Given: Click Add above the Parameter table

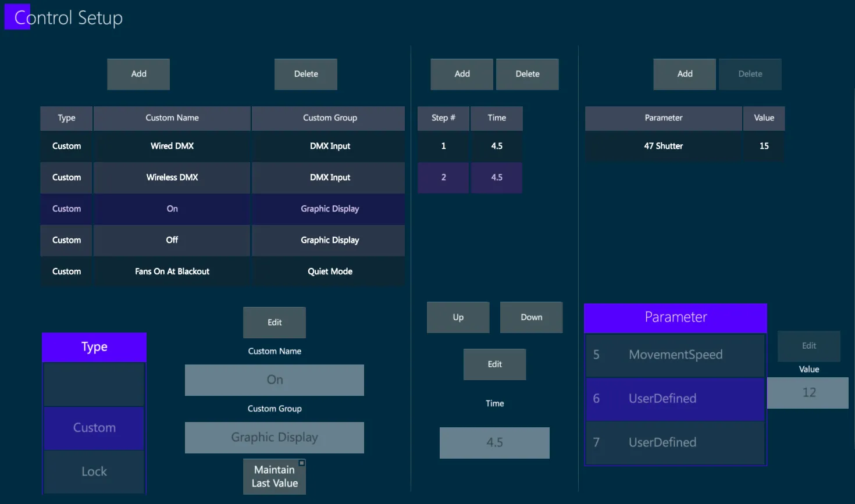Looking at the screenshot, I should pyautogui.click(x=685, y=74).
